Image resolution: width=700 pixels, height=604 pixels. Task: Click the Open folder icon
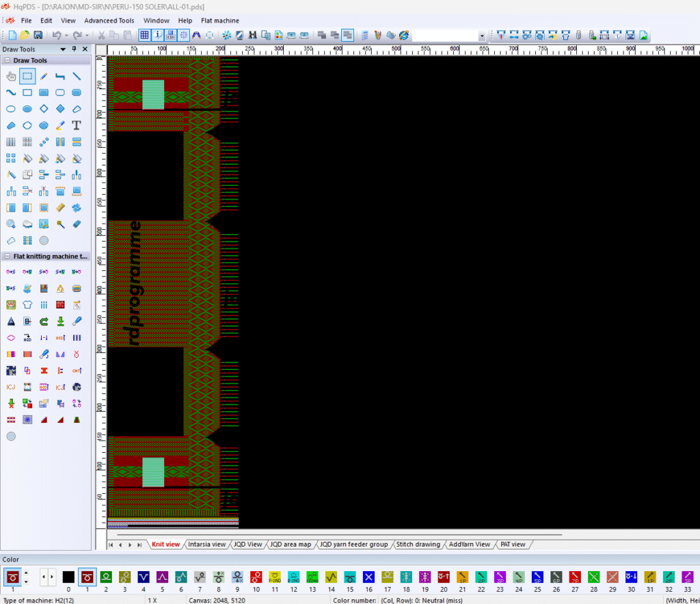coord(25,36)
